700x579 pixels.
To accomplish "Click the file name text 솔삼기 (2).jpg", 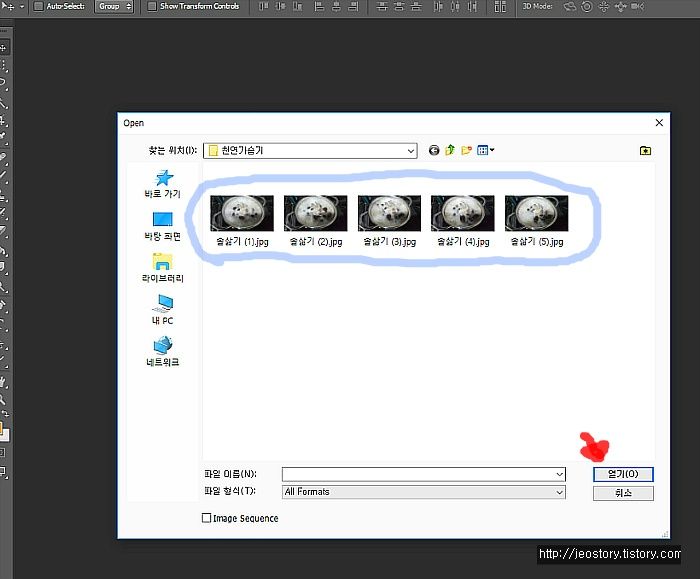I will point(316,242).
